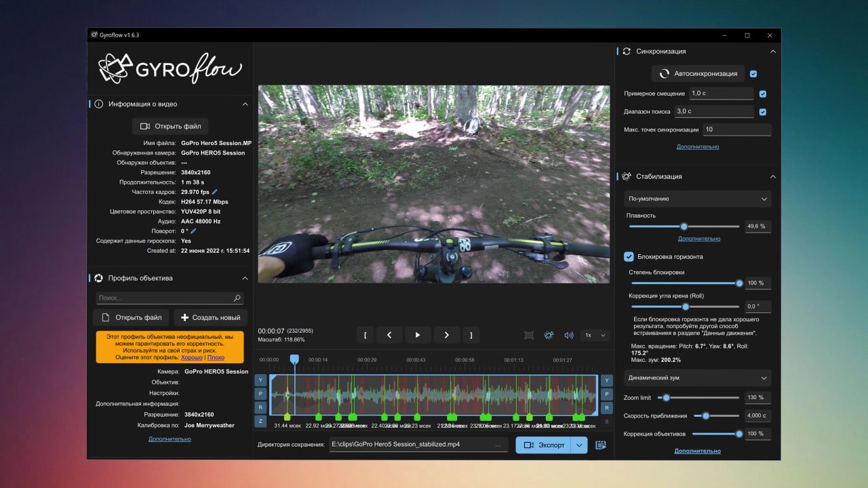Click the Плавность slider handle

coord(684,226)
